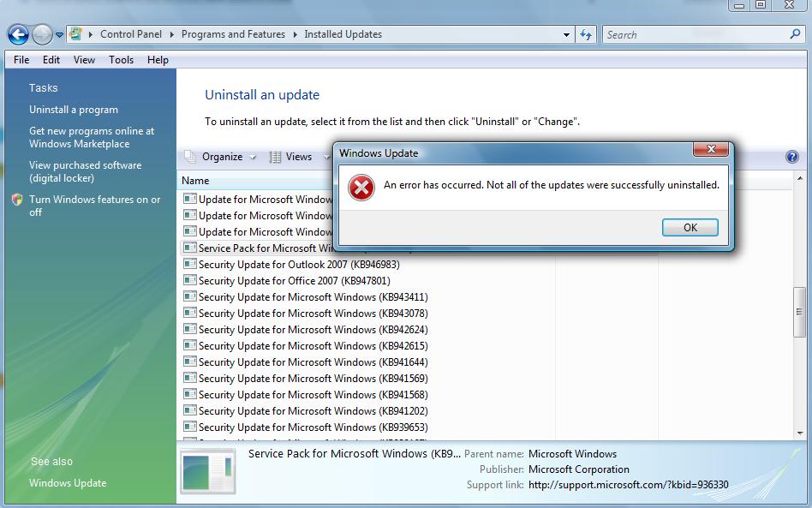This screenshot has width=812, height=508.
Task: Open View purchased software link
Action: 86,171
